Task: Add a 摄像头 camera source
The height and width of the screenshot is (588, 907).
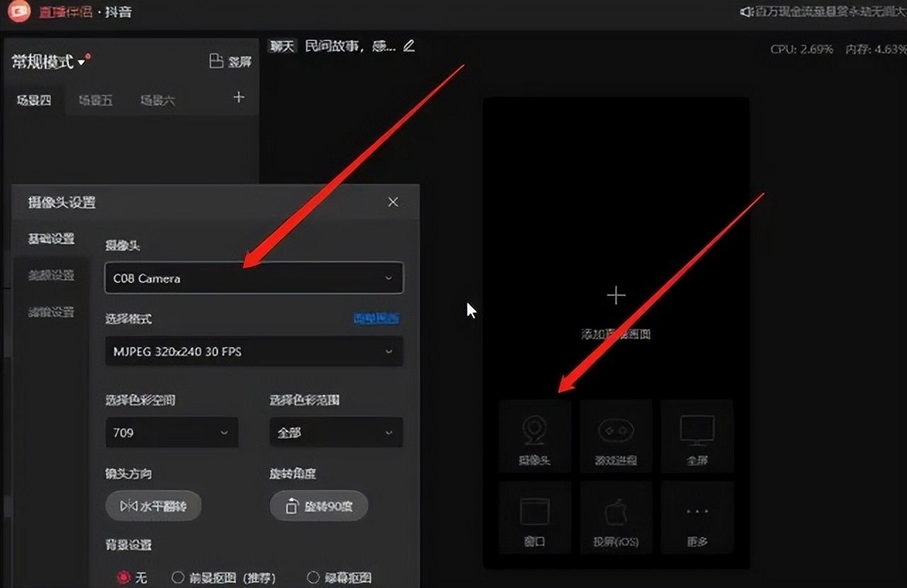Action: click(x=535, y=435)
